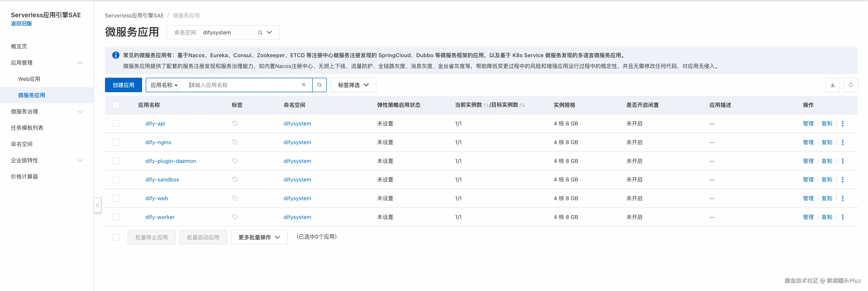Image resolution: width=868 pixels, height=291 pixels.
Task: Go to 命名空间 in sidebar
Action: click(x=21, y=144)
